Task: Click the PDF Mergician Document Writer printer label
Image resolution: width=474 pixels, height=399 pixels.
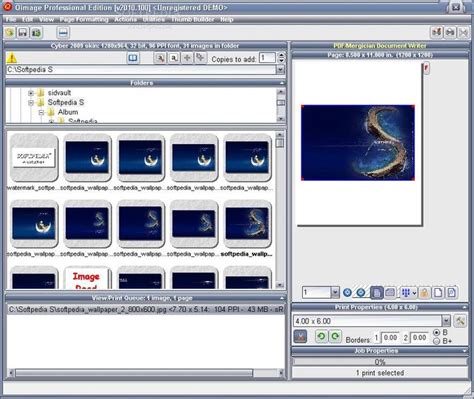Action: pyautogui.click(x=380, y=46)
